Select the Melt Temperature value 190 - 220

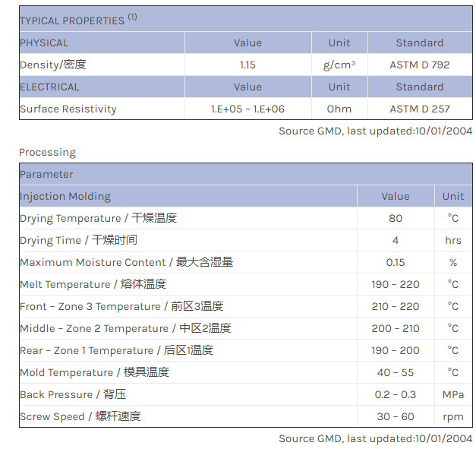point(396,284)
